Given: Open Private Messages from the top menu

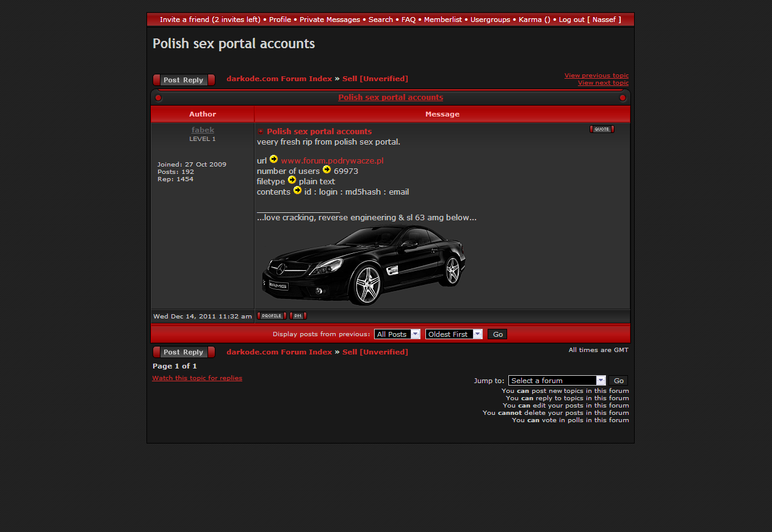Looking at the screenshot, I should [330, 20].
